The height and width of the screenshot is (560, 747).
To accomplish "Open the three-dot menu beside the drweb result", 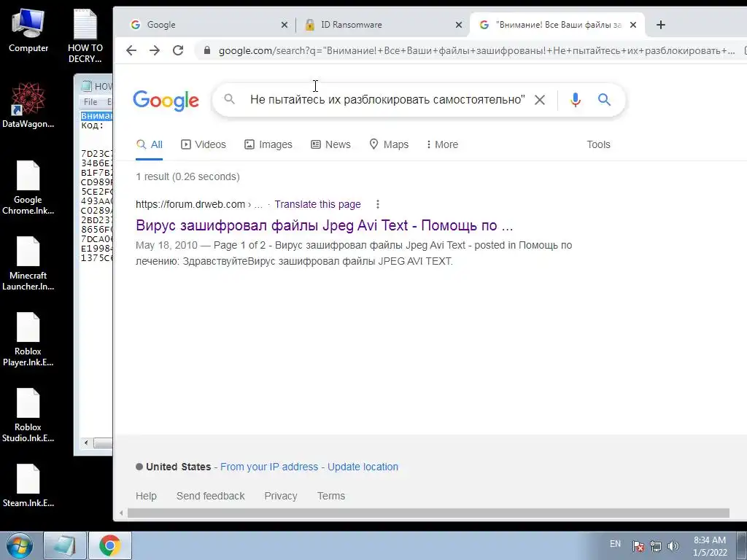I will (378, 204).
